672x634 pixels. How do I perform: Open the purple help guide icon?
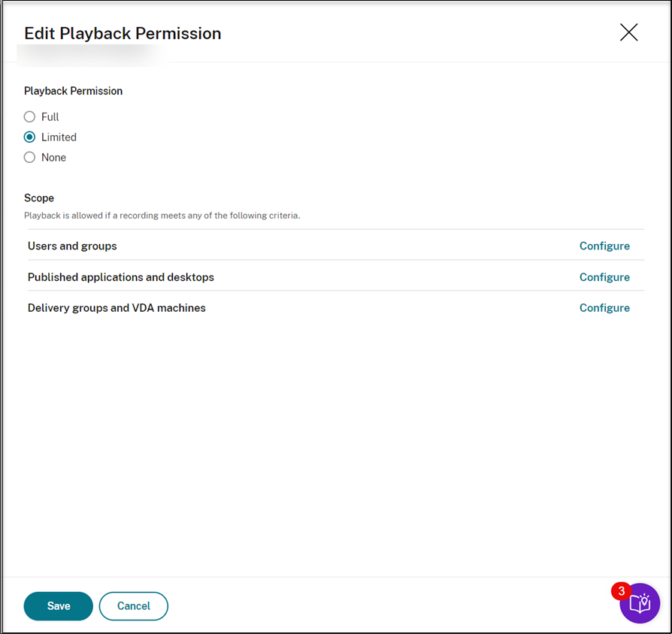641,603
